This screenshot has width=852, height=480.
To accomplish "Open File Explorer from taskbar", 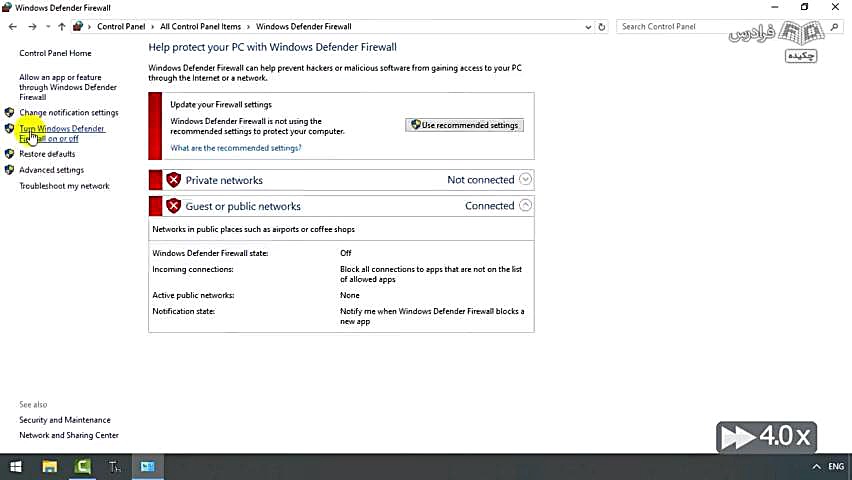I will (x=50, y=466).
